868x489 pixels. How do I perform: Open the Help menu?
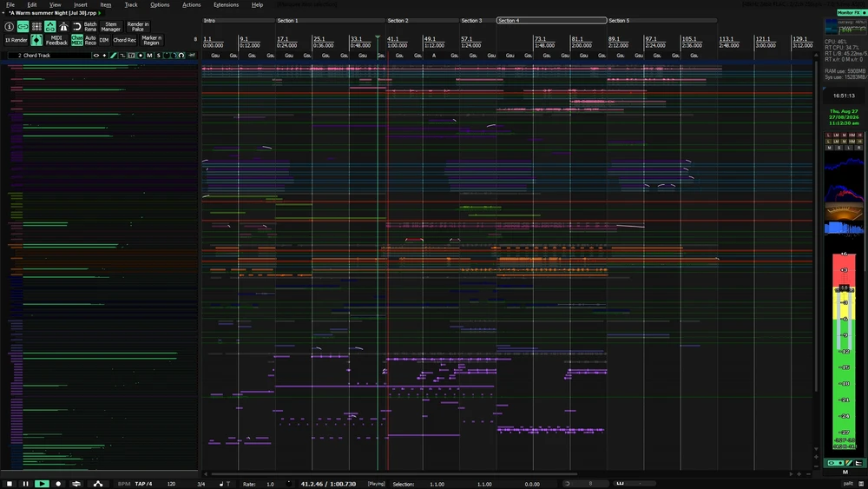click(x=258, y=4)
